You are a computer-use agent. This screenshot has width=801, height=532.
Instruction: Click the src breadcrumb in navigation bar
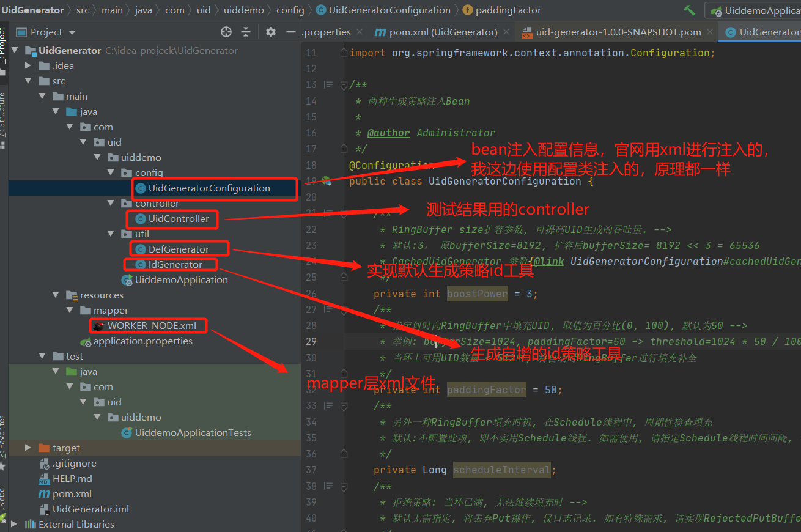pyautogui.click(x=83, y=10)
